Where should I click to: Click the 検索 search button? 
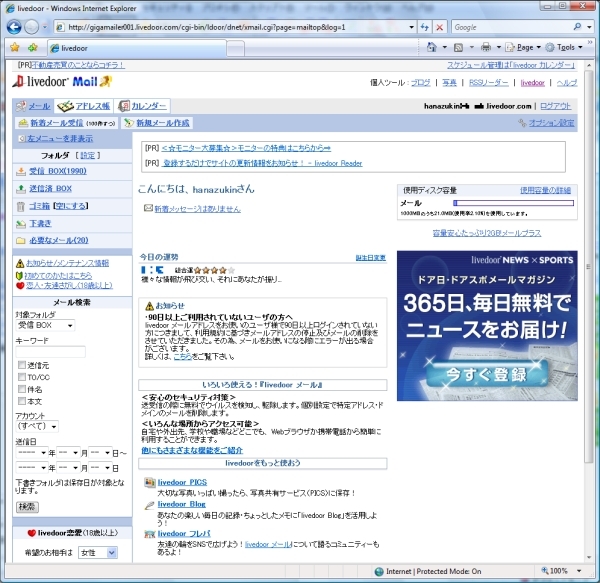pyautogui.click(x=27, y=507)
